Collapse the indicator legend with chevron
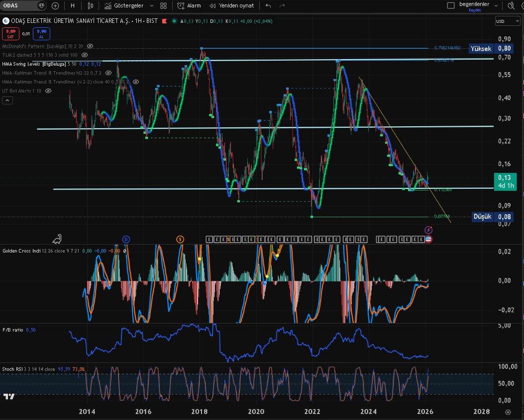The height and width of the screenshot is (420, 524). [7, 100]
